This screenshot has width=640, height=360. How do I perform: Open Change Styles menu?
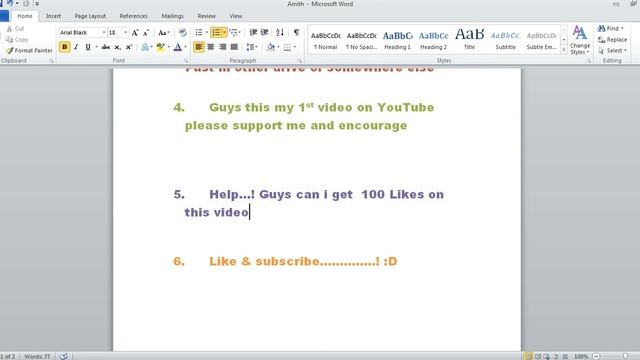[x=580, y=40]
